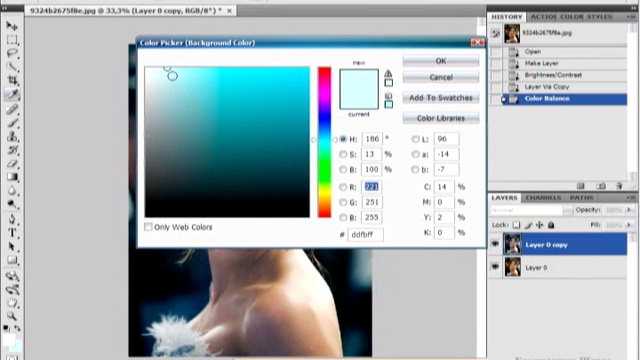Click the not-web-safe cube icon
Screen dimensions: 640x360
[388, 96]
